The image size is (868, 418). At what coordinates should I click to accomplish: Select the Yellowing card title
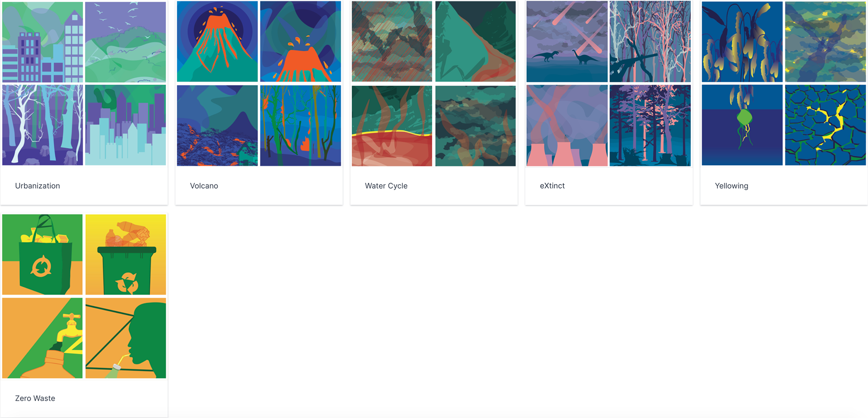point(731,186)
